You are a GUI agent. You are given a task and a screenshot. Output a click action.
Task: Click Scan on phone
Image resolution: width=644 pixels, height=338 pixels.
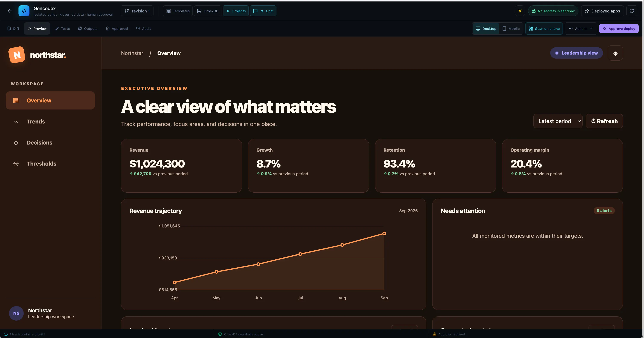tap(544, 29)
